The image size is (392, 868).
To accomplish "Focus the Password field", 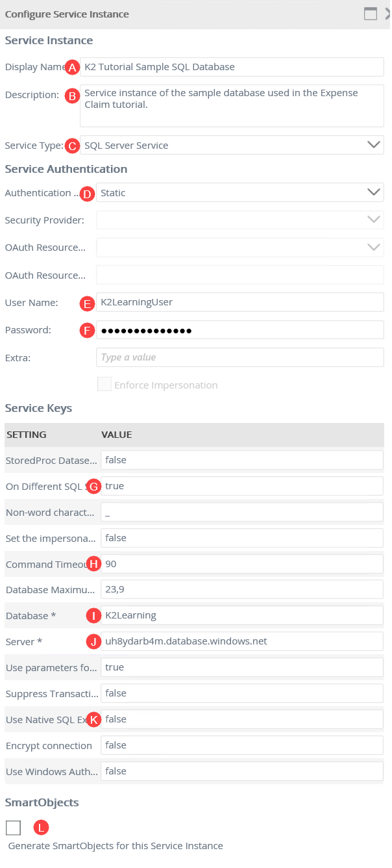I will click(x=240, y=330).
